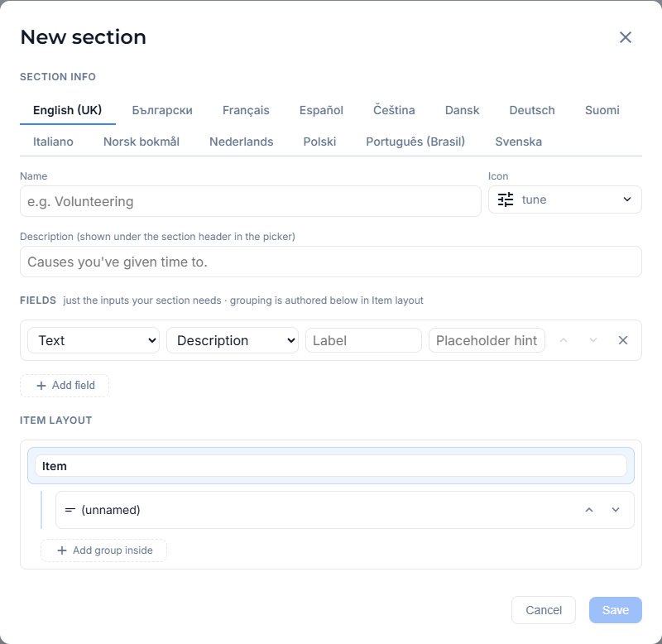This screenshot has height=644, width=662.
Task: Switch to the Suomi tab
Action: [602, 110]
